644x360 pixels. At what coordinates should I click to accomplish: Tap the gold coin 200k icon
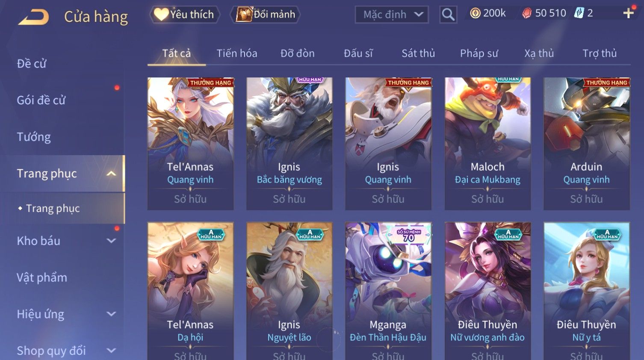point(475,13)
